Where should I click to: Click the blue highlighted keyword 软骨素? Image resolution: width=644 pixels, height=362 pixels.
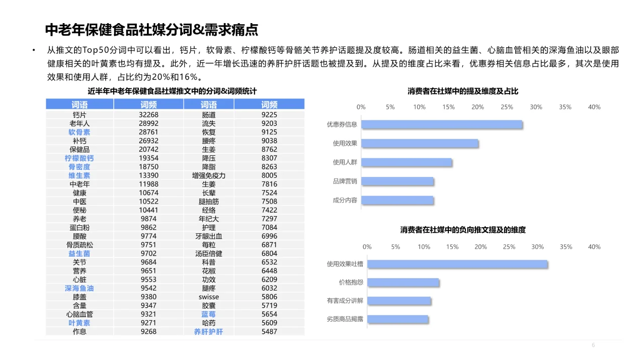pos(78,132)
